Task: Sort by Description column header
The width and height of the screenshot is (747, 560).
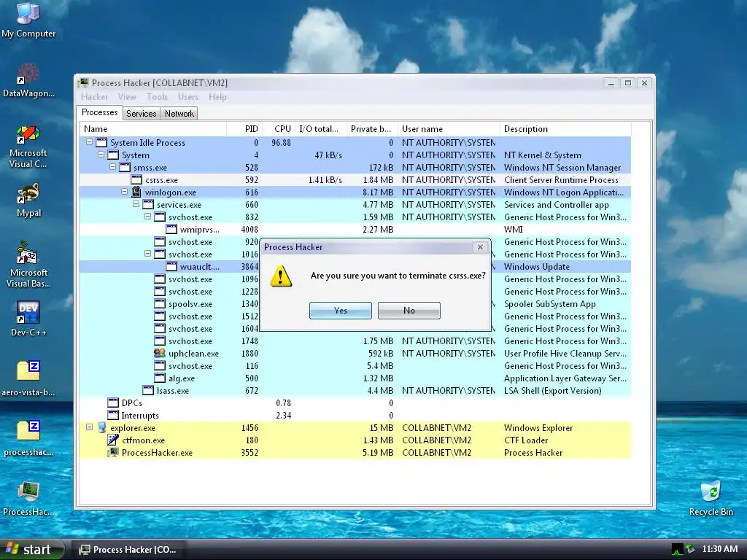Action: pos(565,129)
